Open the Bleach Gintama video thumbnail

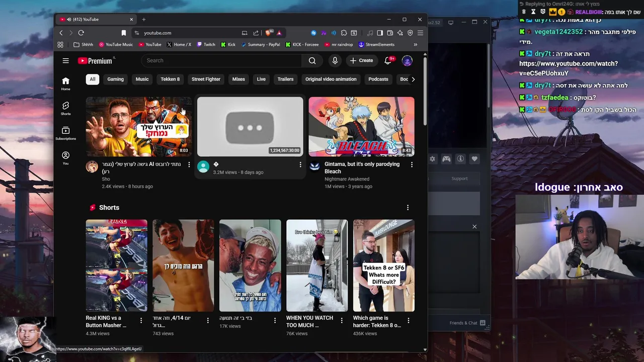(x=361, y=127)
